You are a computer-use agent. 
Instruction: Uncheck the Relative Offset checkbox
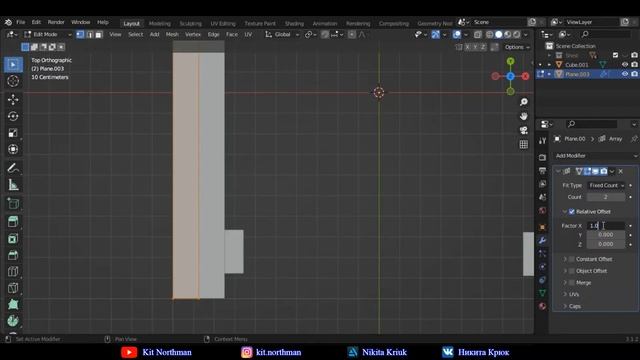click(572, 211)
